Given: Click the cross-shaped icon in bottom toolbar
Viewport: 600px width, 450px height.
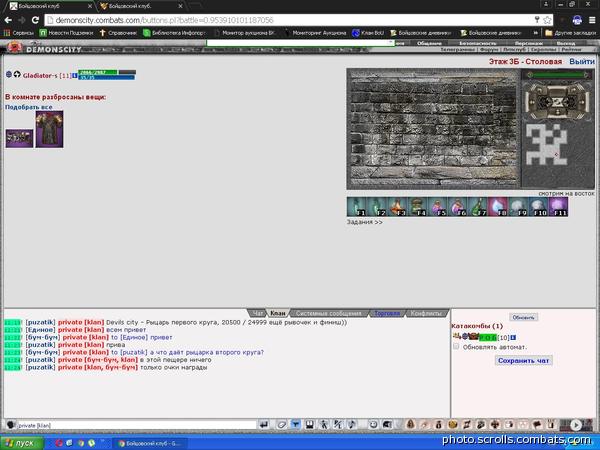Looking at the screenshot, I should click(x=495, y=424).
